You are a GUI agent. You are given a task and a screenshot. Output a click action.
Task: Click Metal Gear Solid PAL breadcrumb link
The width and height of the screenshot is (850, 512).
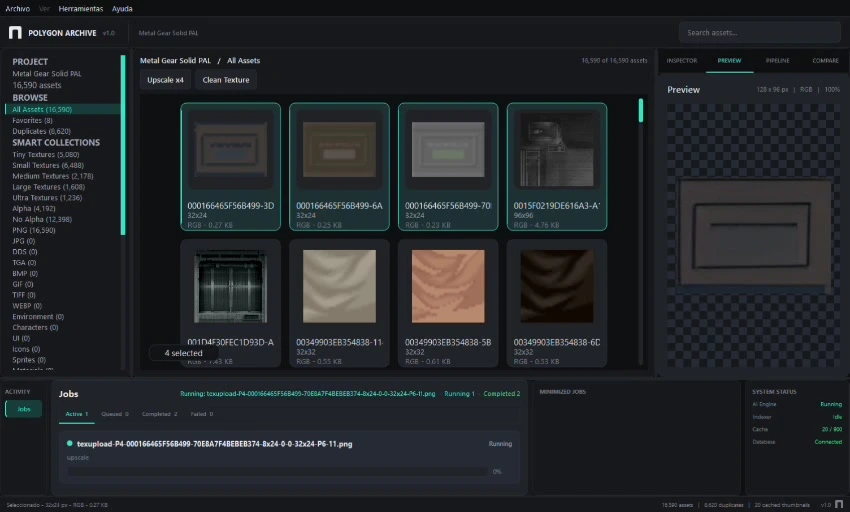point(175,61)
